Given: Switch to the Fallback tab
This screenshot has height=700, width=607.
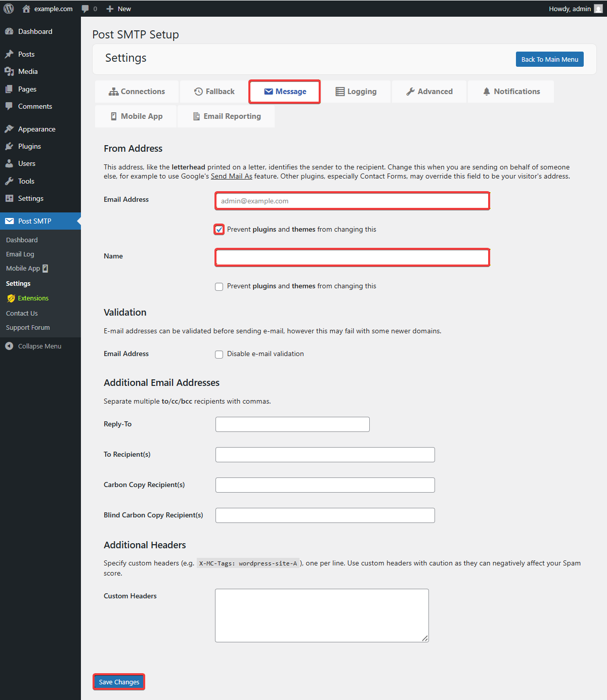Looking at the screenshot, I should click(214, 92).
